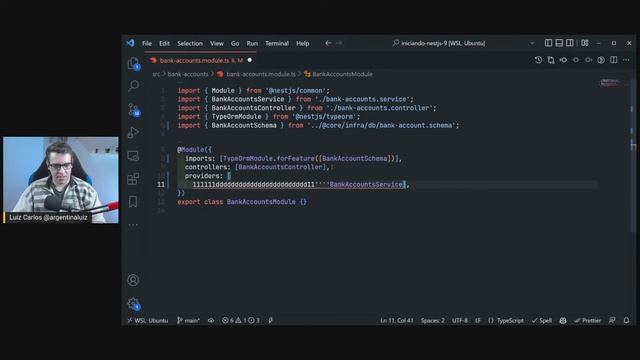The width and height of the screenshot is (640, 360).
Task: Click line number 11 in the gutter
Action: point(161,184)
